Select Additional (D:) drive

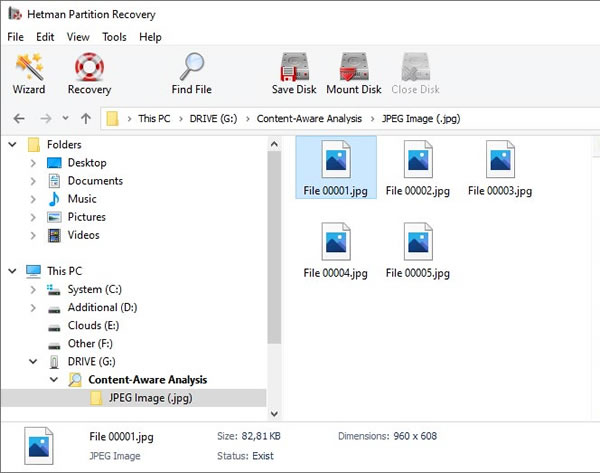point(102,307)
